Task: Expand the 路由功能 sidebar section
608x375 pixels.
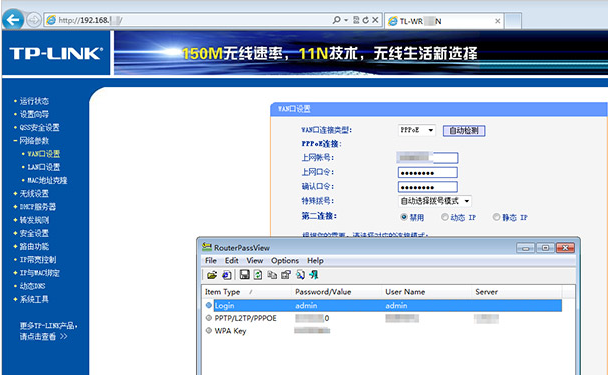Action: [34, 246]
